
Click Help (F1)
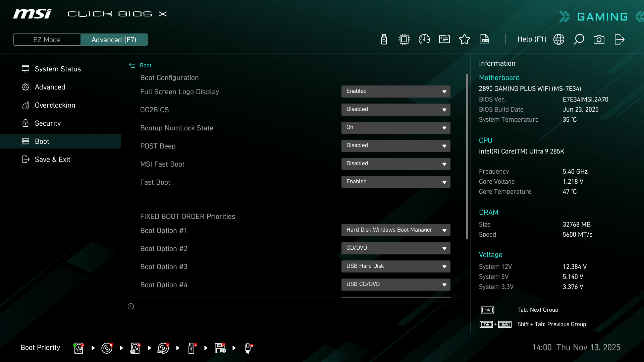(x=532, y=40)
